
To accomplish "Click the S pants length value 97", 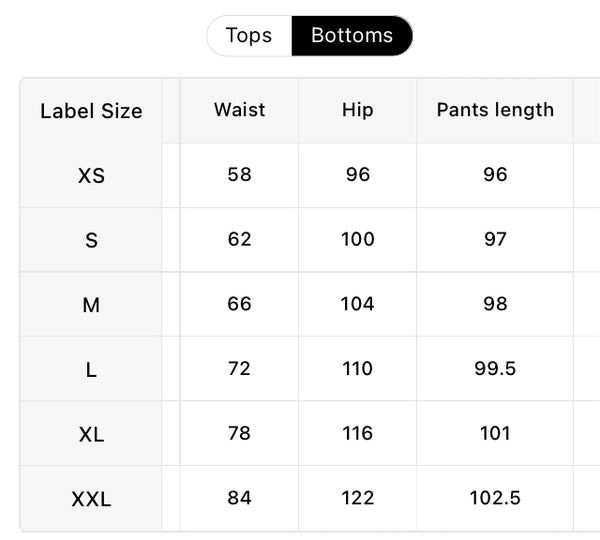I will click(x=495, y=239).
